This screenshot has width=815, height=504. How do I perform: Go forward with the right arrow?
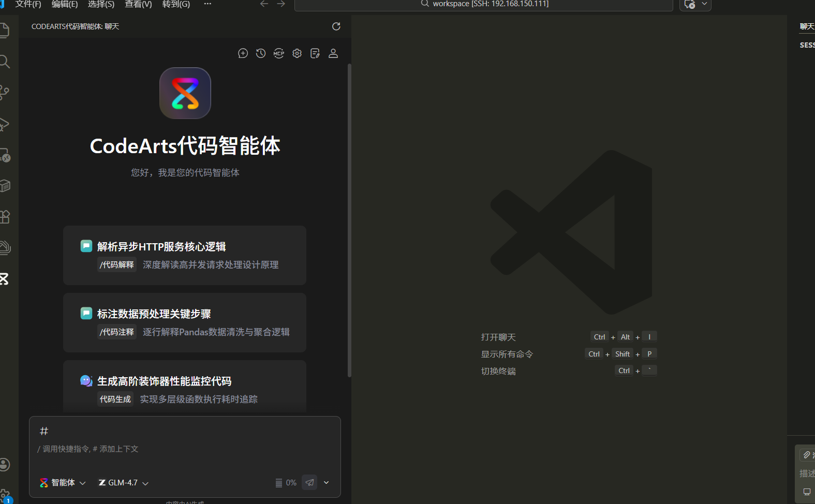point(281,4)
